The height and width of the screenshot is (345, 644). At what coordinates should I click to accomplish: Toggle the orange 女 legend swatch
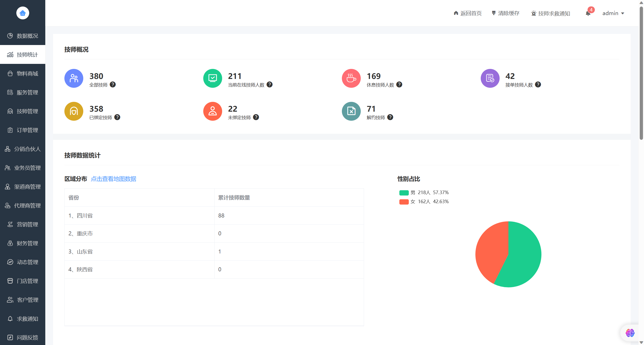[404, 202]
